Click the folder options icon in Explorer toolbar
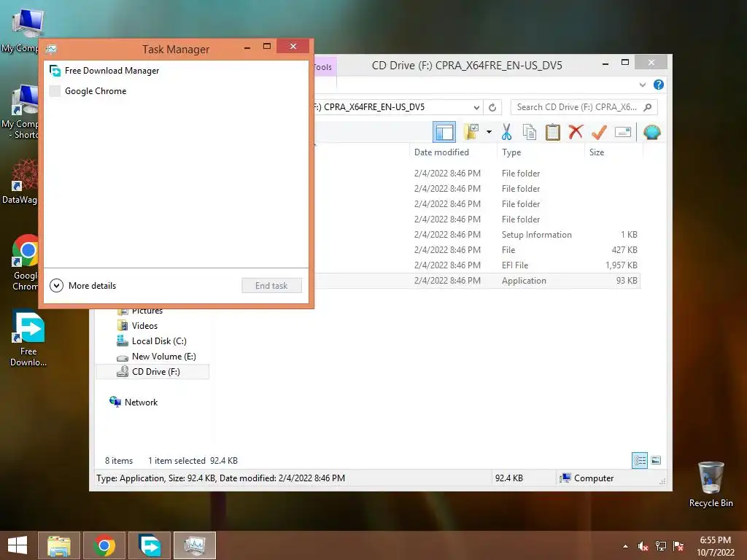Screen dimensions: 747x560 pyautogui.click(x=471, y=132)
